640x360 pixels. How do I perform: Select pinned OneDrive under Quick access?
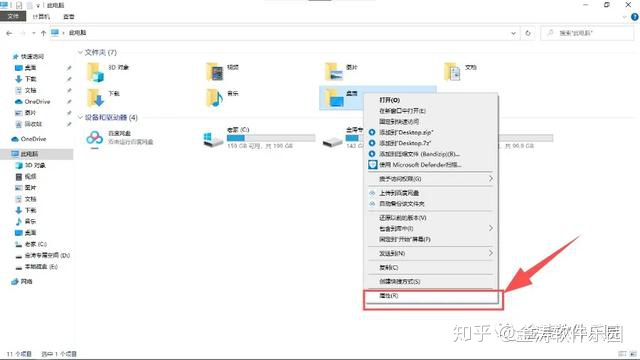coord(33,102)
